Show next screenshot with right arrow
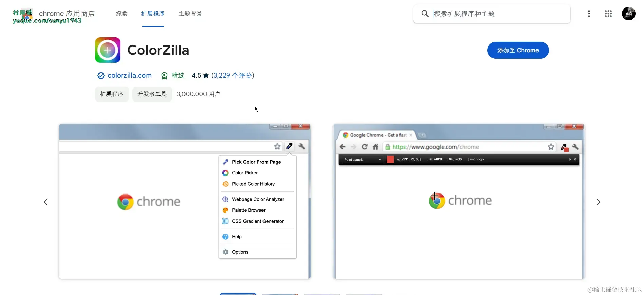Screen dimensions: 644x295 (x=599, y=202)
